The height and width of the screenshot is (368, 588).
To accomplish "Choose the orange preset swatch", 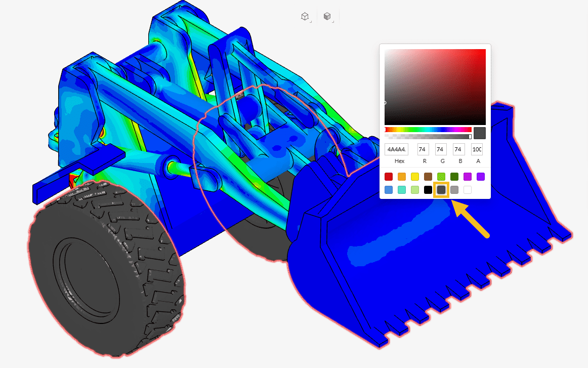I will coord(402,177).
